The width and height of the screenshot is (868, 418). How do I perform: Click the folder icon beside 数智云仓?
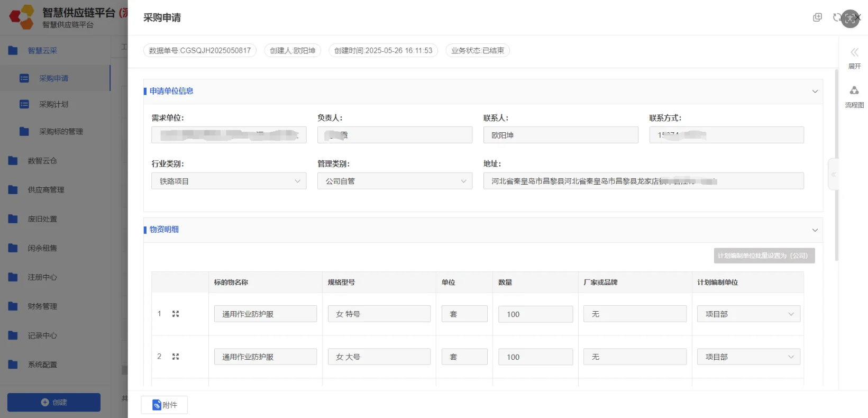tap(13, 160)
